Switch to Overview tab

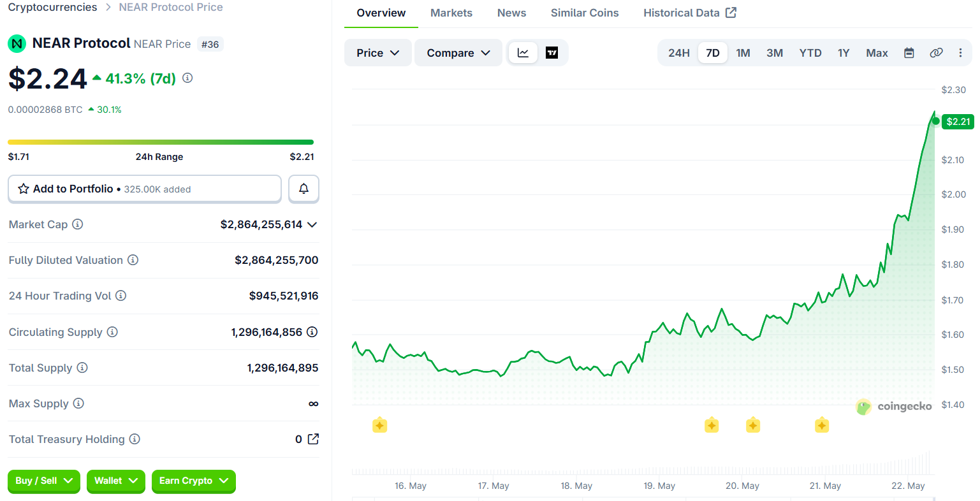point(381,13)
